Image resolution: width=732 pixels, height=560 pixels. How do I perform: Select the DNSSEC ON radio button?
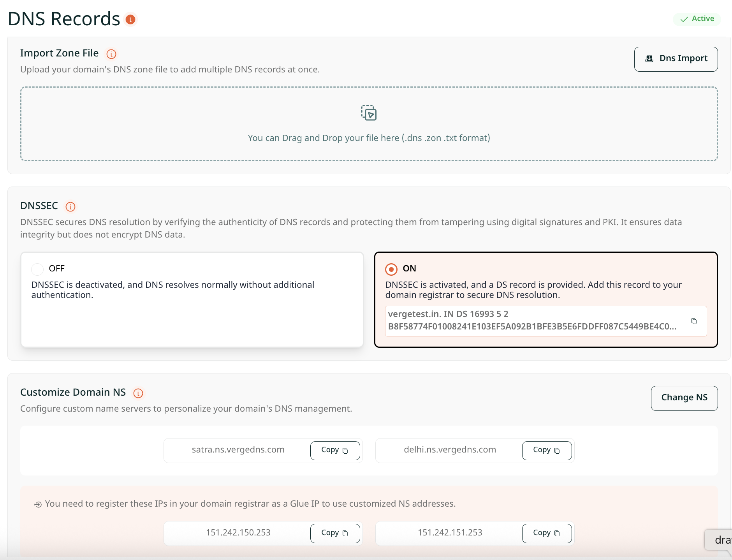point(391,269)
